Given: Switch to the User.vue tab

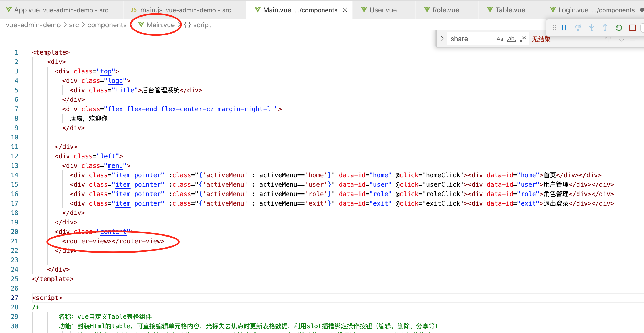Looking at the screenshot, I should click(383, 10).
